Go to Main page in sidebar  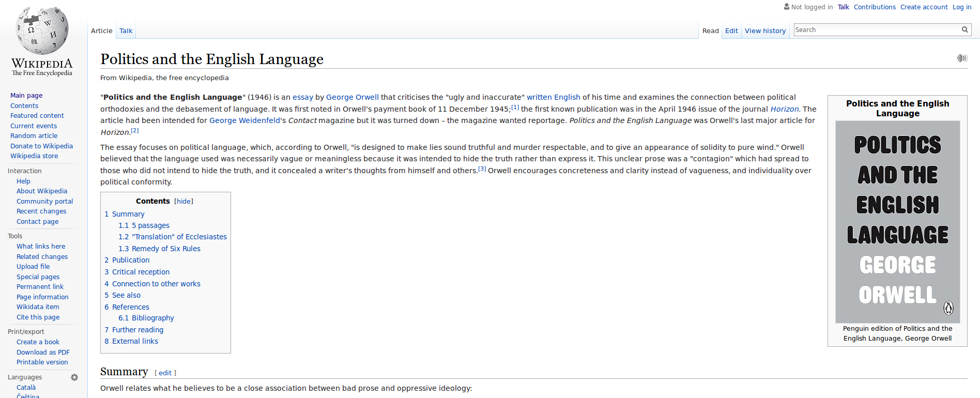coord(26,96)
